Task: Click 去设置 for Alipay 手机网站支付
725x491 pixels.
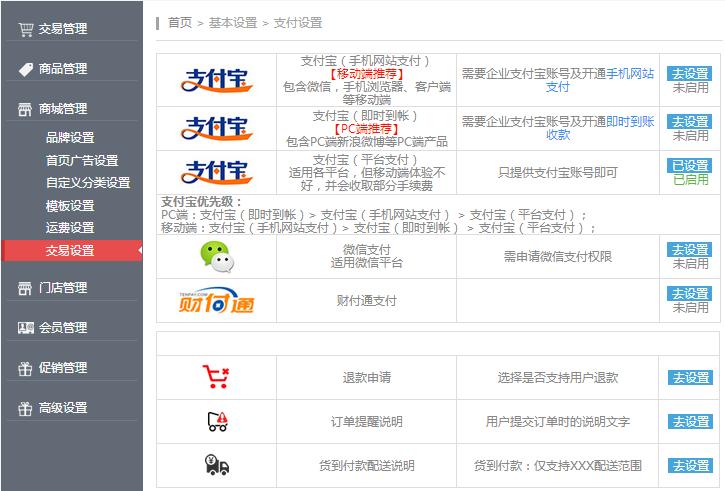Action: (x=689, y=74)
